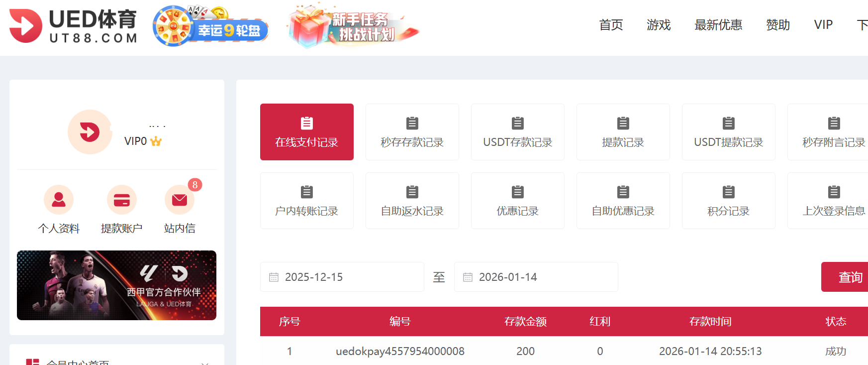The image size is (868, 365).
Task: Select the 提款记录 tab
Action: tap(623, 132)
